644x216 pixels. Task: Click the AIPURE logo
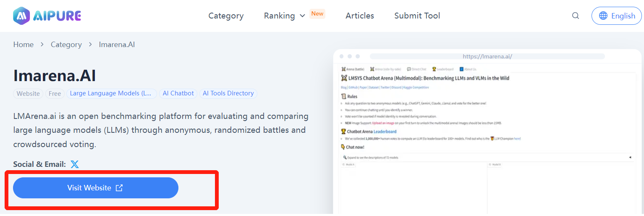47,16
